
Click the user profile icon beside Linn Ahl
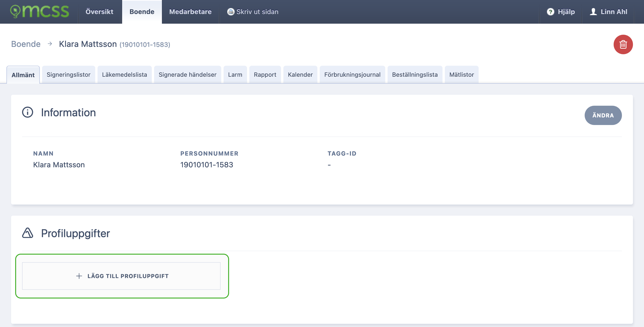(x=593, y=12)
